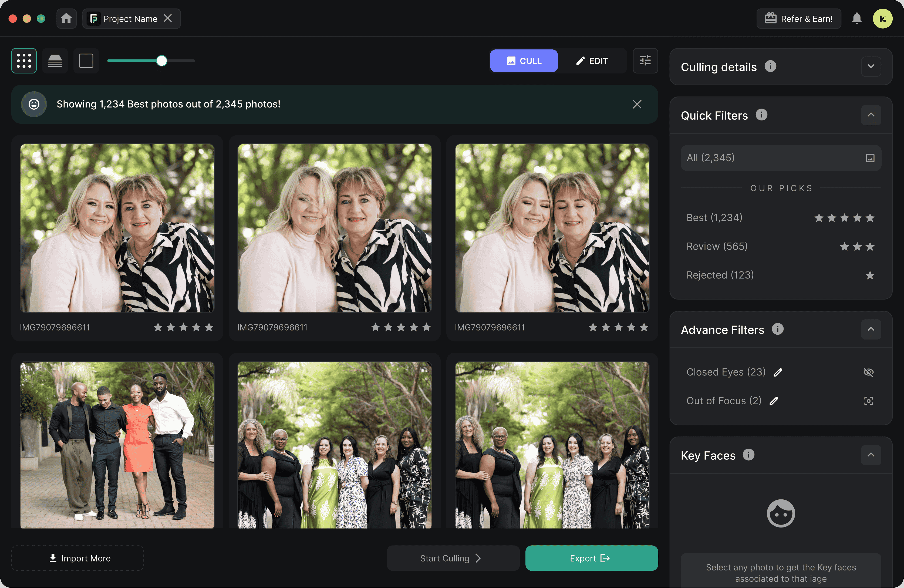The image size is (904, 588).
Task: Toggle visibility of Closed Eyes photos
Action: 869,372
